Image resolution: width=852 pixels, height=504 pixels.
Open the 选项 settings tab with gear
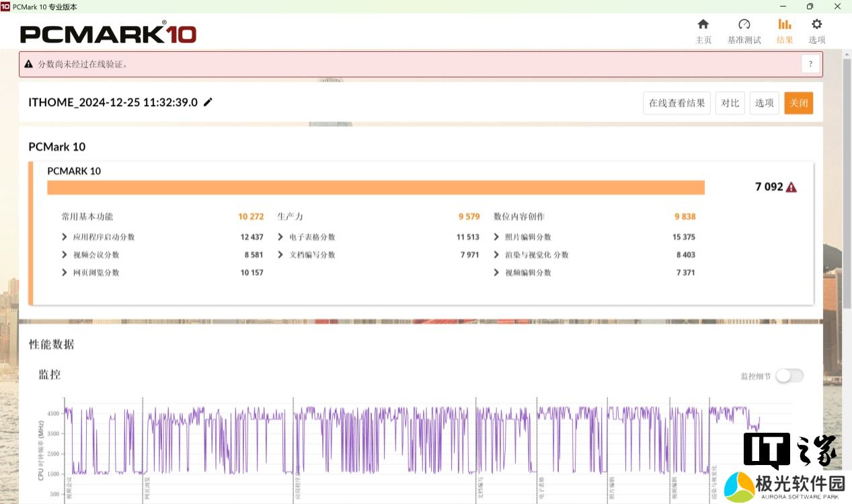pyautogui.click(x=817, y=31)
